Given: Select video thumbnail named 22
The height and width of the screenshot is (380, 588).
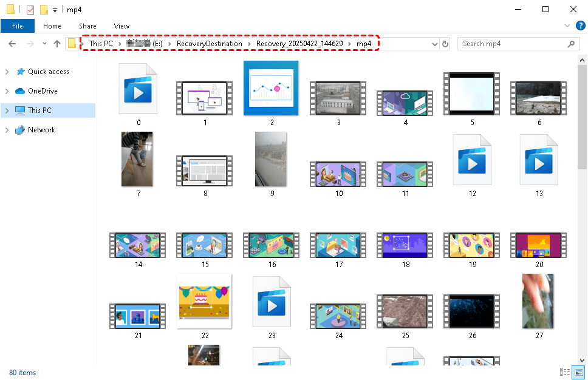Looking at the screenshot, I should pyautogui.click(x=205, y=301).
